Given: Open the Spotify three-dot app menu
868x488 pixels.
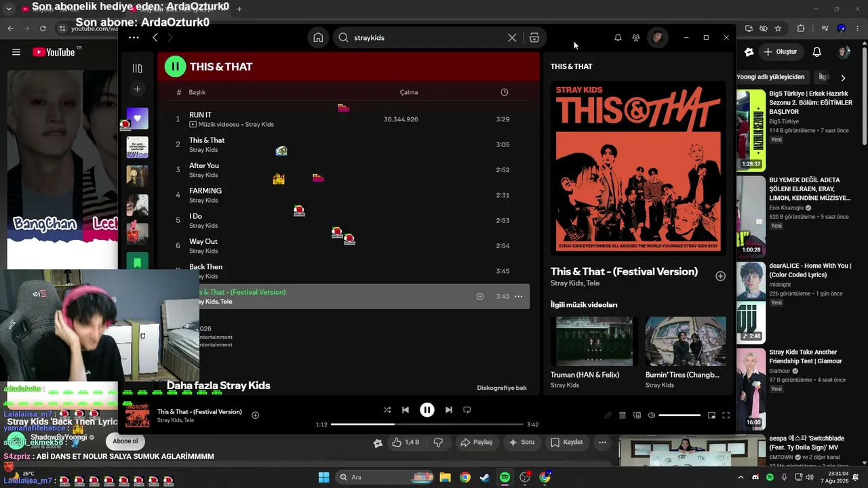Looking at the screenshot, I should pyautogui.click(x=134, y=38).
